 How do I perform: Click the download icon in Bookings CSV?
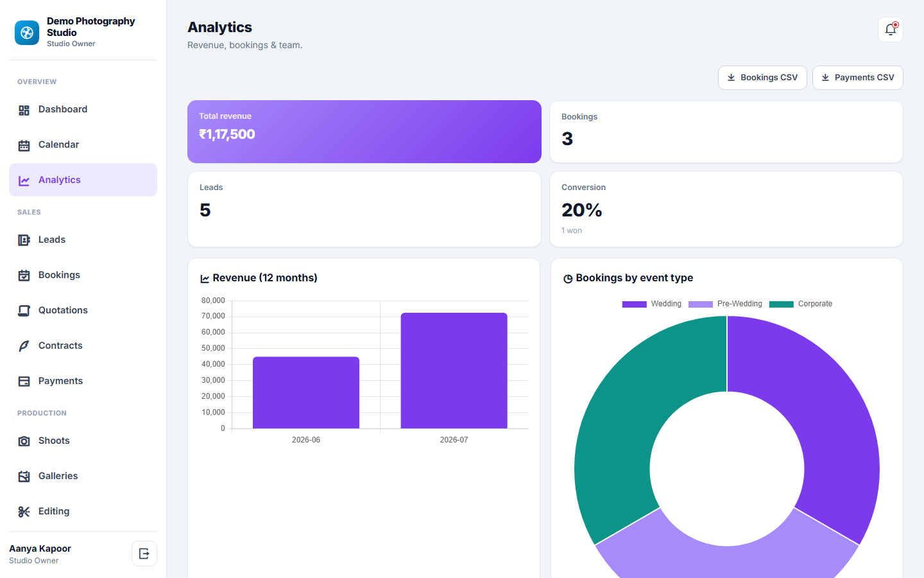pos(731,78)
